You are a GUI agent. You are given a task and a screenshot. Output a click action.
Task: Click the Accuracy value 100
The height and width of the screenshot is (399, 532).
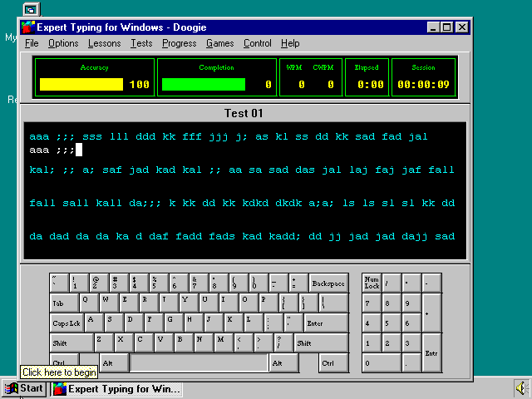click(139, 85)
